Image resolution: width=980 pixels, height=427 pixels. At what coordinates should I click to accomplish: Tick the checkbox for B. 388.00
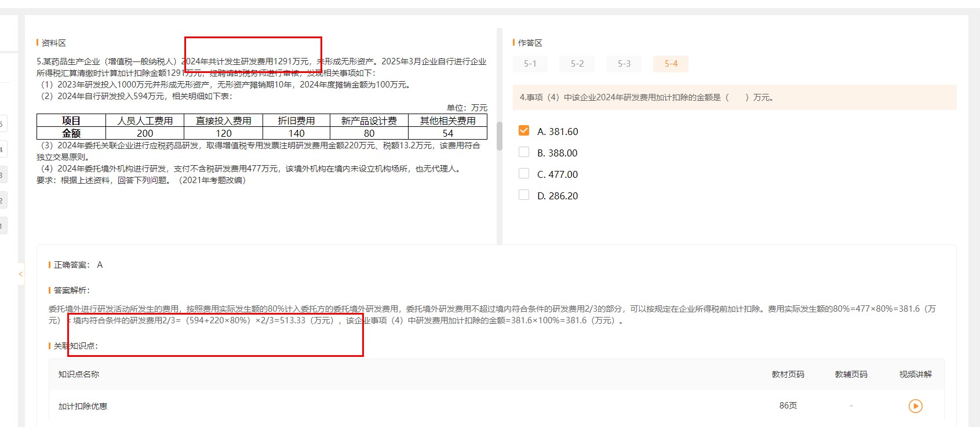524,152
